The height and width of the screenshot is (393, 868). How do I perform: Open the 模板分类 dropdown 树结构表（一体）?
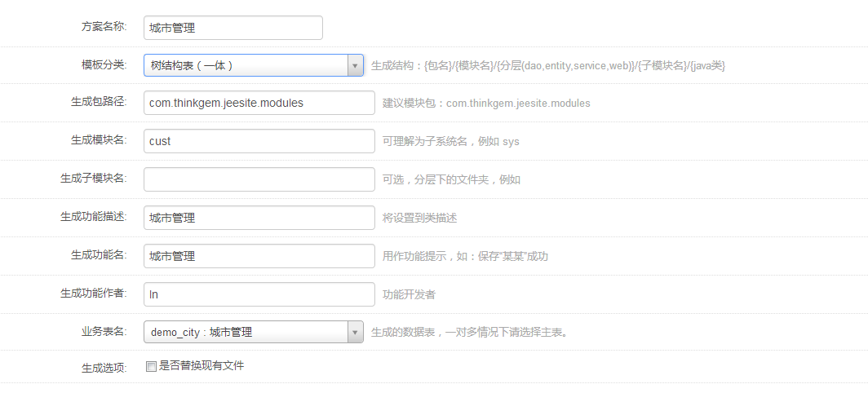pyautogui.click(x=254, y=65)
